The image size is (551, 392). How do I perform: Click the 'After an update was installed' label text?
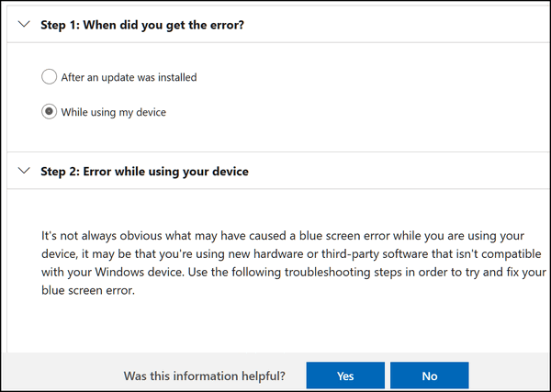(129, 77)
